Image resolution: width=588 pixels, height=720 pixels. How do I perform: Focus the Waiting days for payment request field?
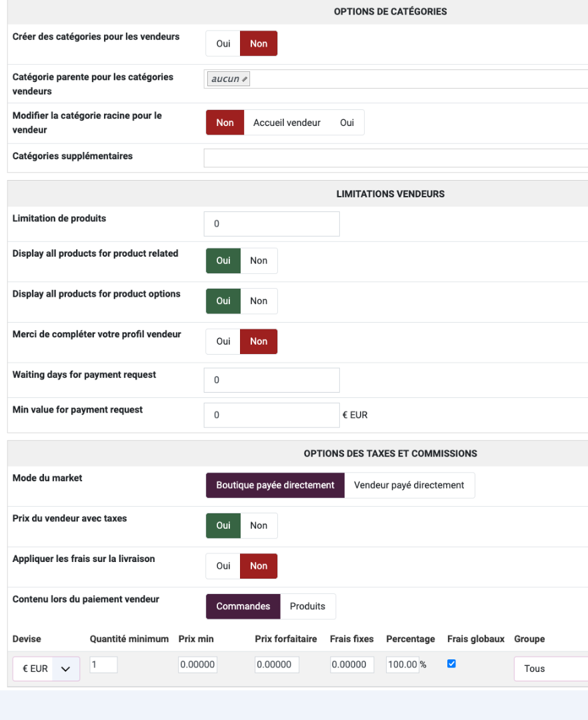[x=271, y=380]
